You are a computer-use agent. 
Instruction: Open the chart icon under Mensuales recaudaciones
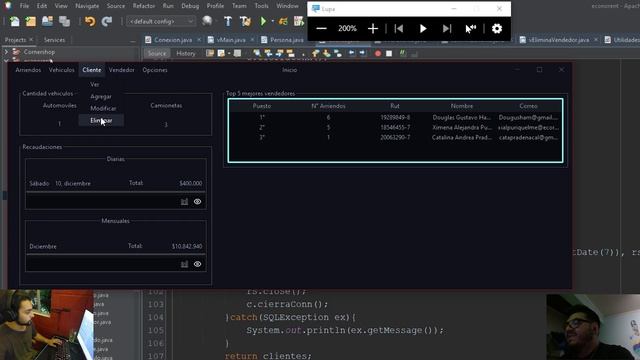pos(184,264)
